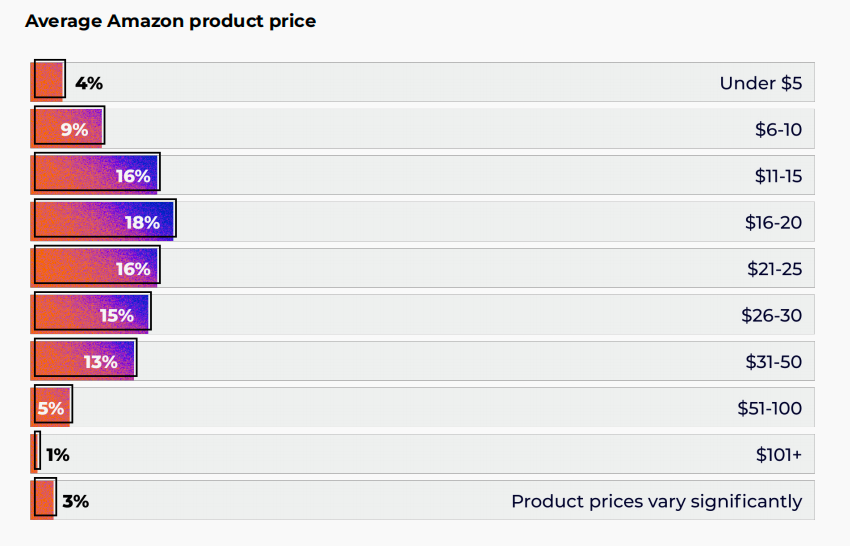Click the '$16-20' price range label
850x546 pixels.
click(x=773, y=222)
